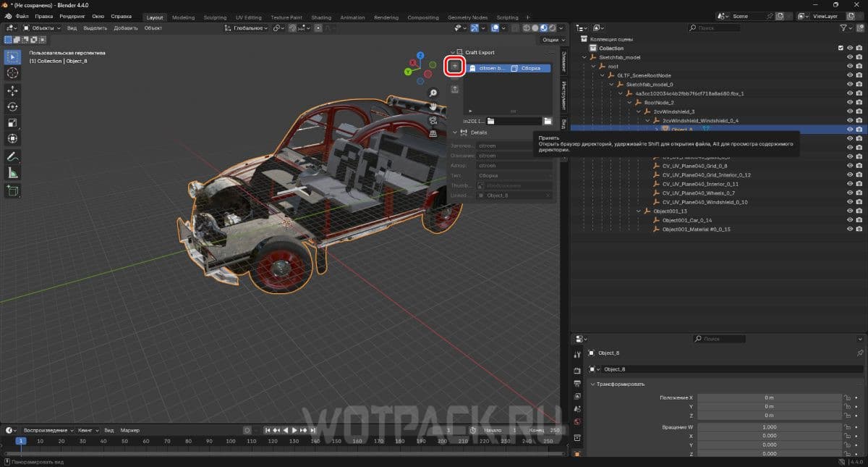This screenshot has width=868, height=467.
Task: Collapse the Details panel
Action: (454, 132)
